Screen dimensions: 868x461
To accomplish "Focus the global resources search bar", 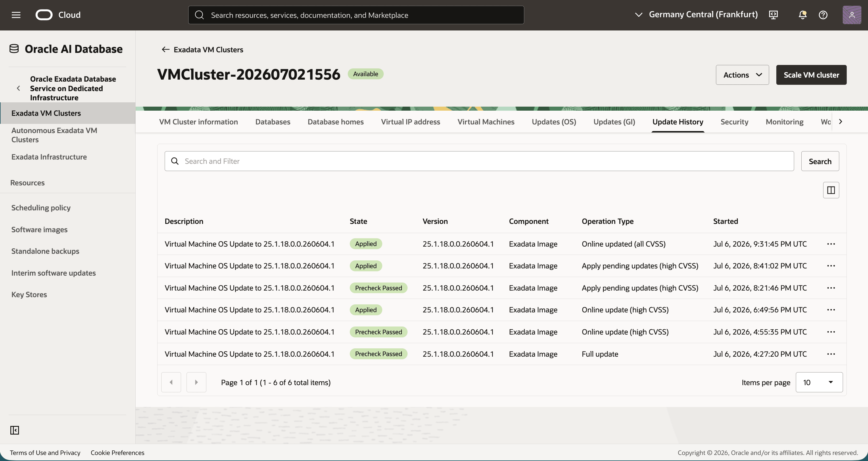I will pyautogui.click(x=356, y=15).
